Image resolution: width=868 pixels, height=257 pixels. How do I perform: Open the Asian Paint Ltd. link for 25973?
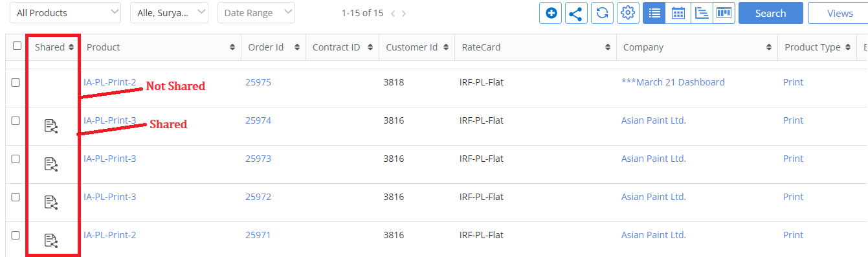[x=653, y=159]
